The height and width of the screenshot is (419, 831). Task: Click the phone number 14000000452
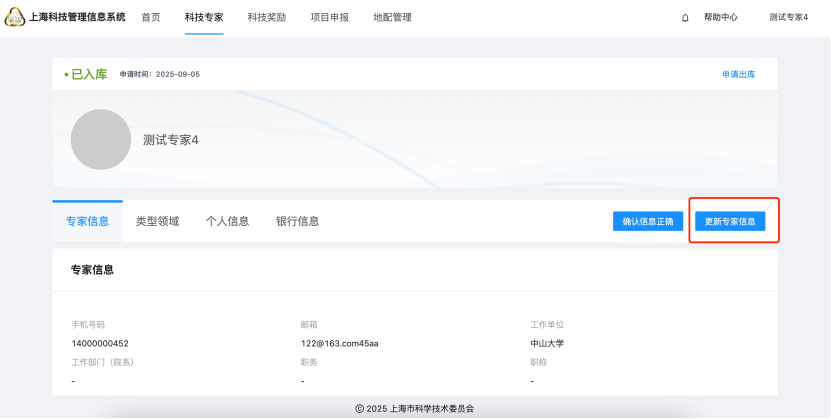coord(99,343)
